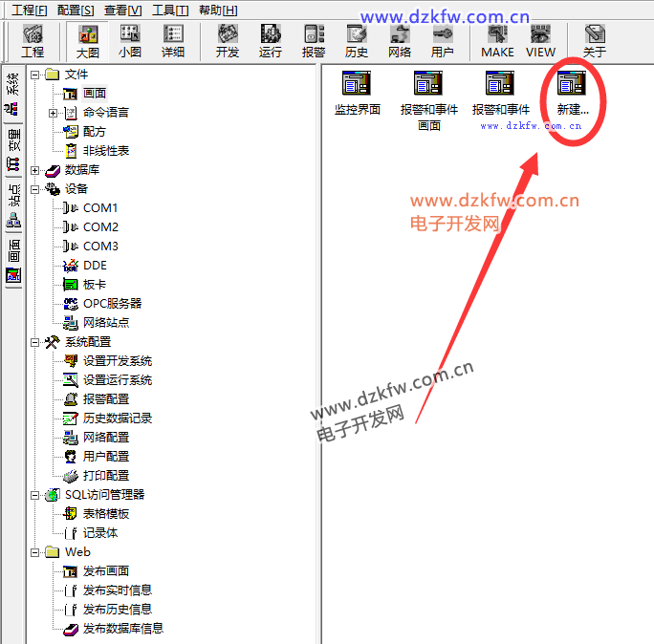Image resolution: width=654 pixels, height=644 pixels.
Task: Select COM1 in the device tree
Action: pos(99,208)
